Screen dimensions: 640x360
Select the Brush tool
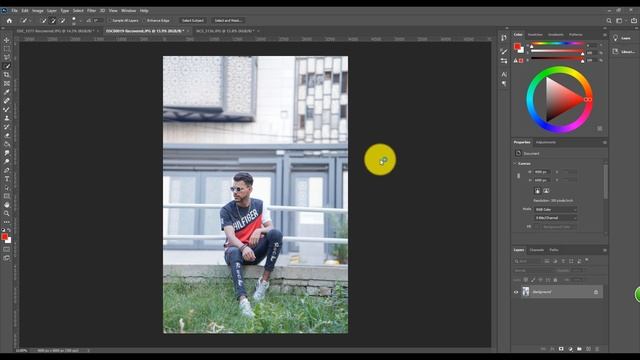7,109
